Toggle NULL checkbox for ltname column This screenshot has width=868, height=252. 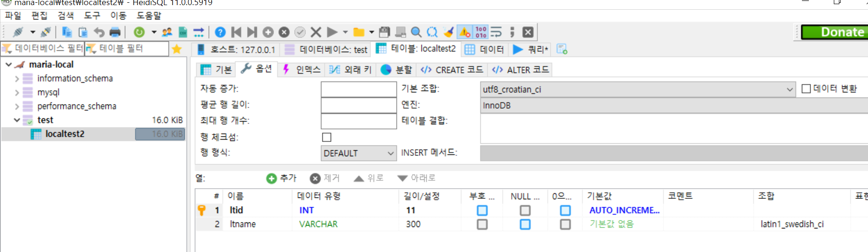(x=525, y=224)
